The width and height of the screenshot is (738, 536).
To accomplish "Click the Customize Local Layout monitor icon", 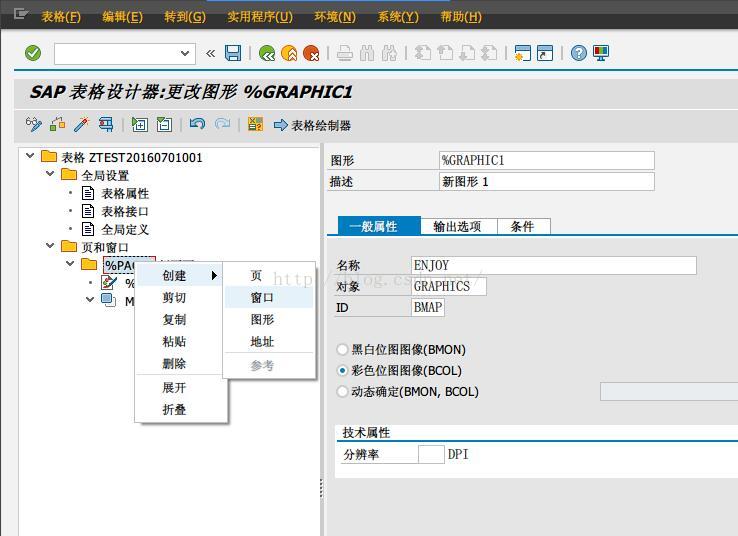I will point(601,53).
